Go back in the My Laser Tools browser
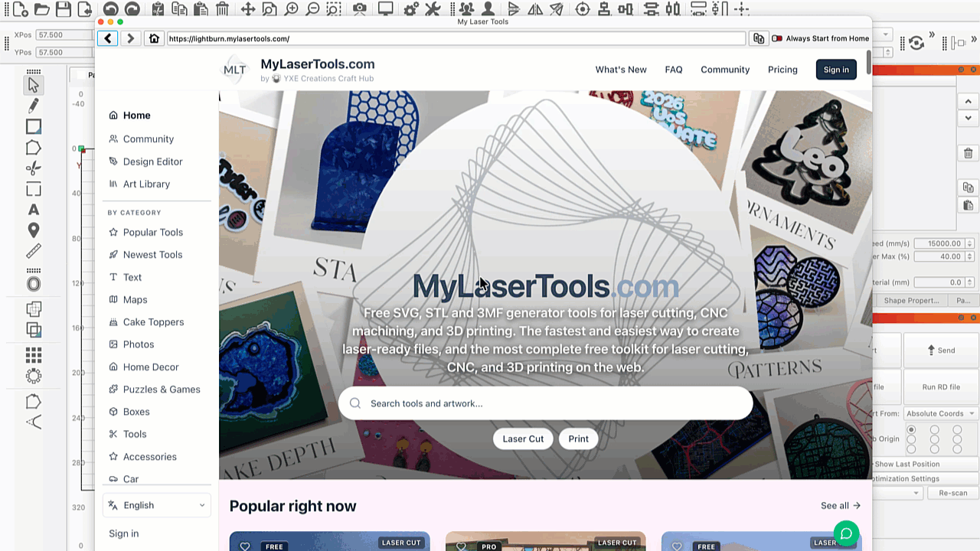 click(108, 38)
